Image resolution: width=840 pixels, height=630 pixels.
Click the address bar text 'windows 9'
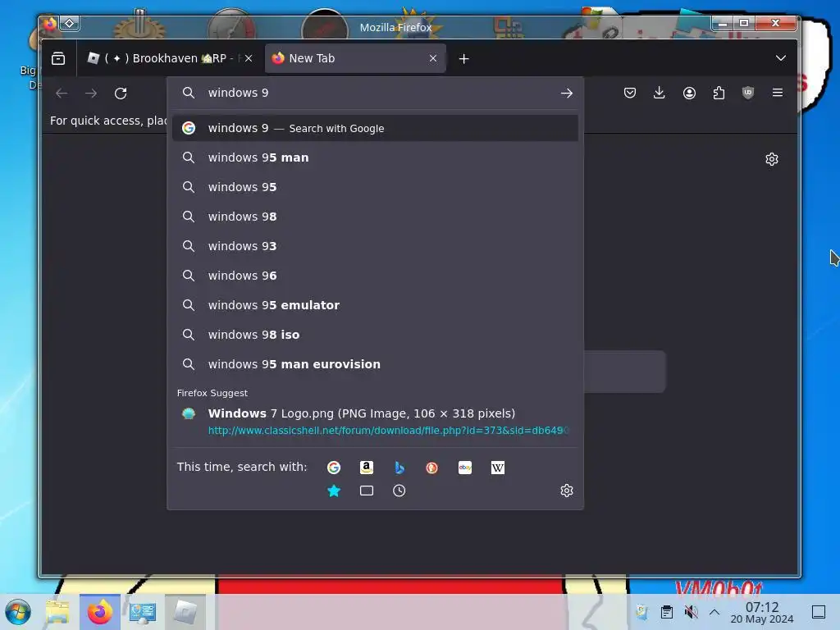239,94
